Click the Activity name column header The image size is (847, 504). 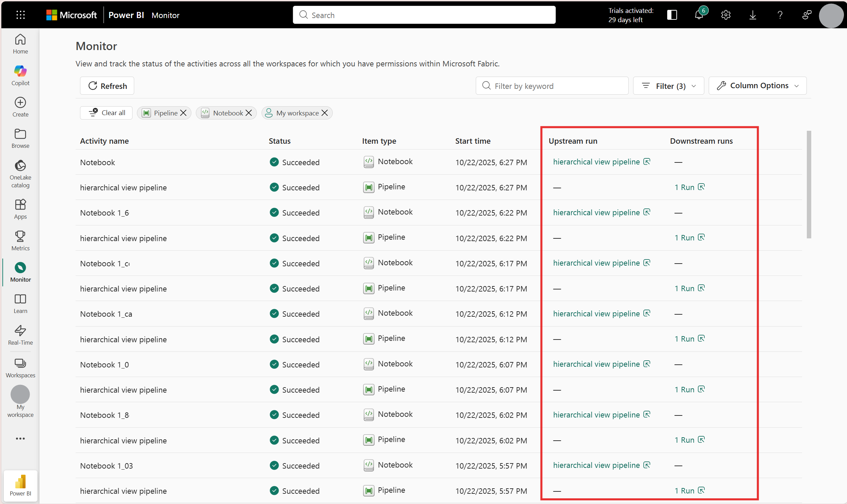pos(104,141)
